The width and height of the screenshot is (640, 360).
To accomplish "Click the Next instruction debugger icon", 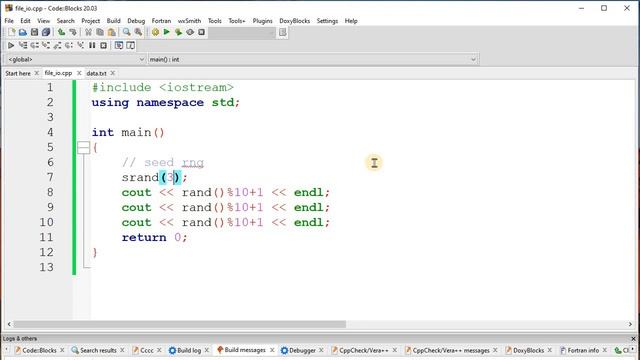I will [x=69, y=45].
